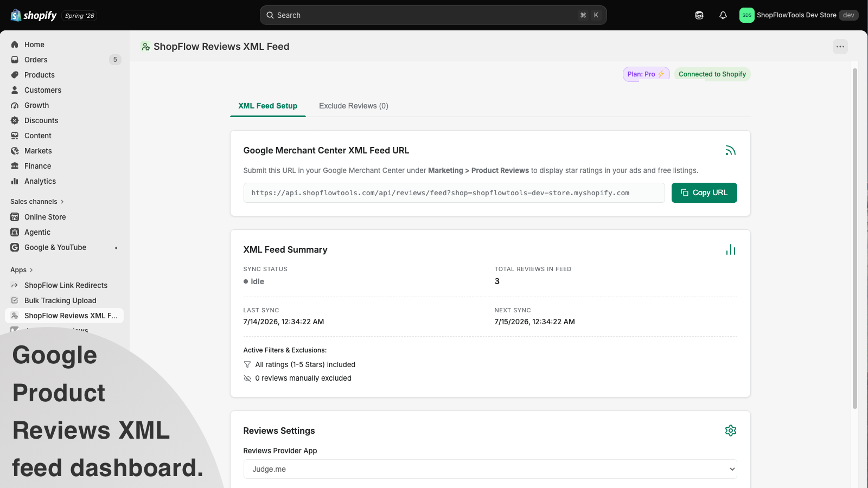Click the XML Feed Summary chart icon
The image size is (868, 488).
pos(731,249)
